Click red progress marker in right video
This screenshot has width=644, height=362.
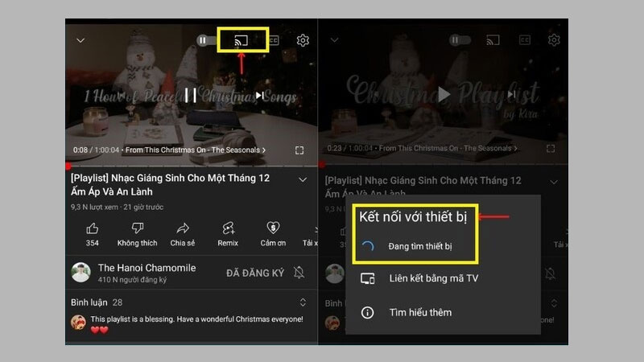pos(322,165)
